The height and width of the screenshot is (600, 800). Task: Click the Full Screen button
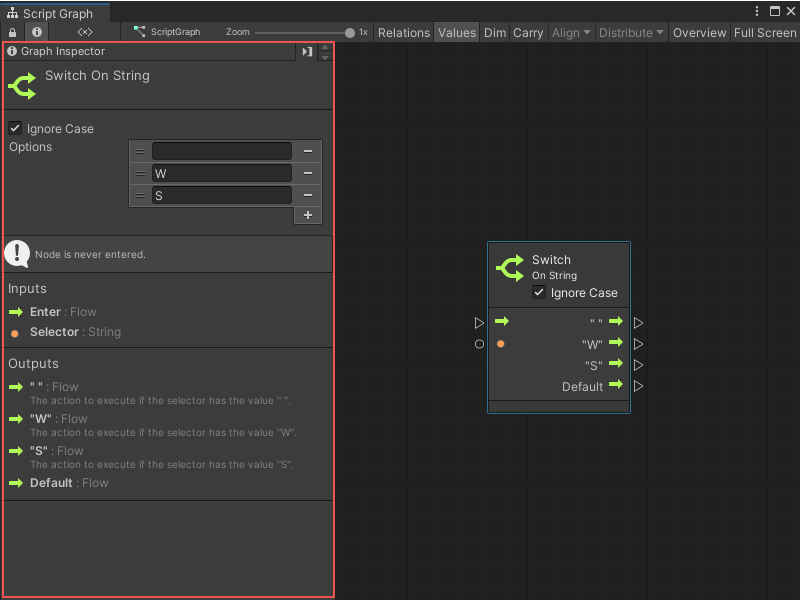pyautogui.click(x=764, y=32)
